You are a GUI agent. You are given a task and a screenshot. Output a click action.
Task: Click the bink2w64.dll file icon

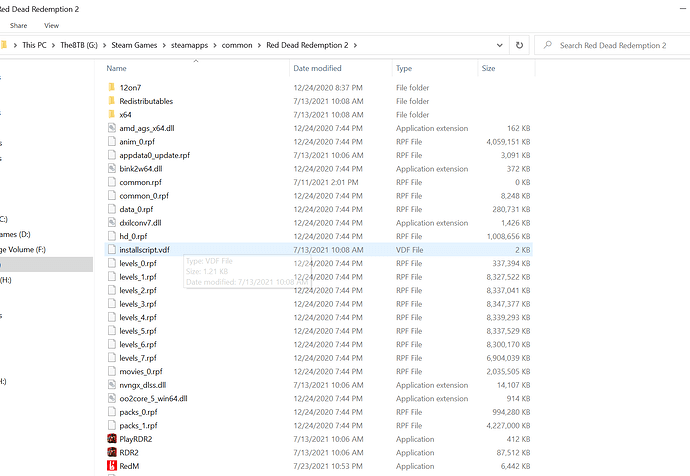tap(112, 168)
